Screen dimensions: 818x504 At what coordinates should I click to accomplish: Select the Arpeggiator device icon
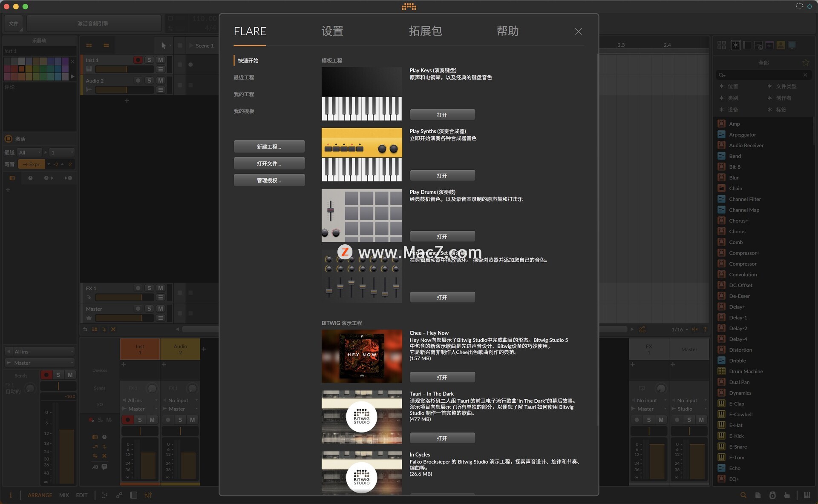click(721, 135)
